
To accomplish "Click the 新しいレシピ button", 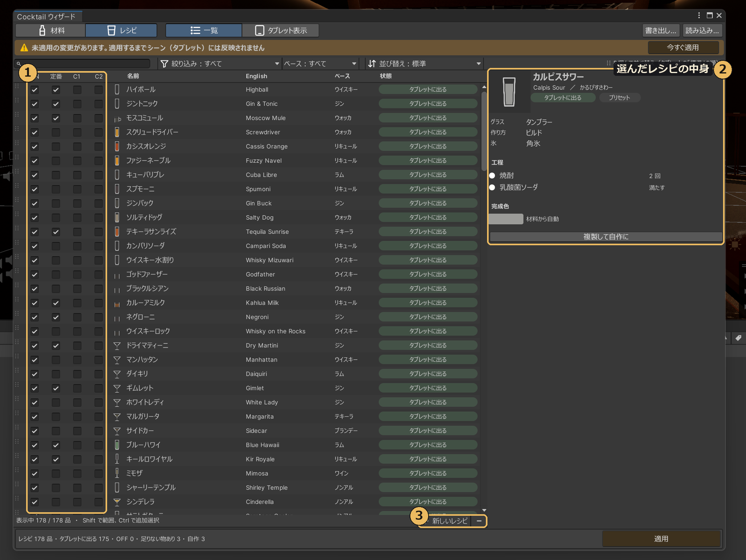I will pyautogui.click(x=449, y=521).
